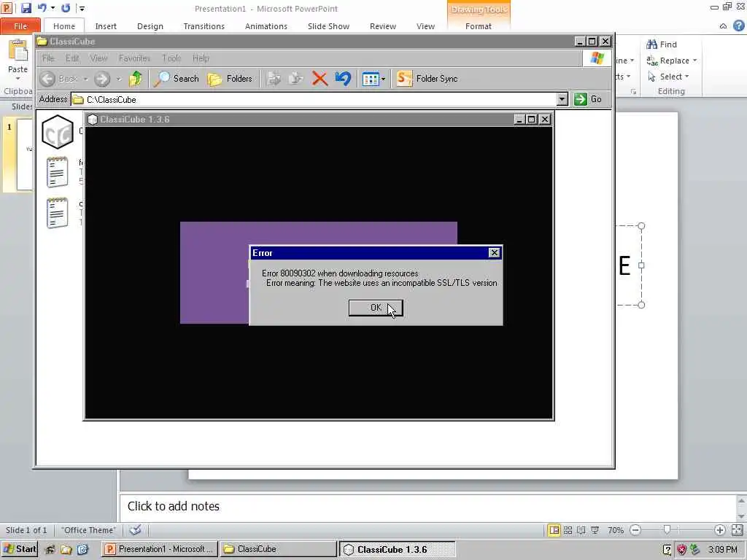747x560 pixels.
Task: Open the Back history dropdown arrow
Action: (86, 79)
